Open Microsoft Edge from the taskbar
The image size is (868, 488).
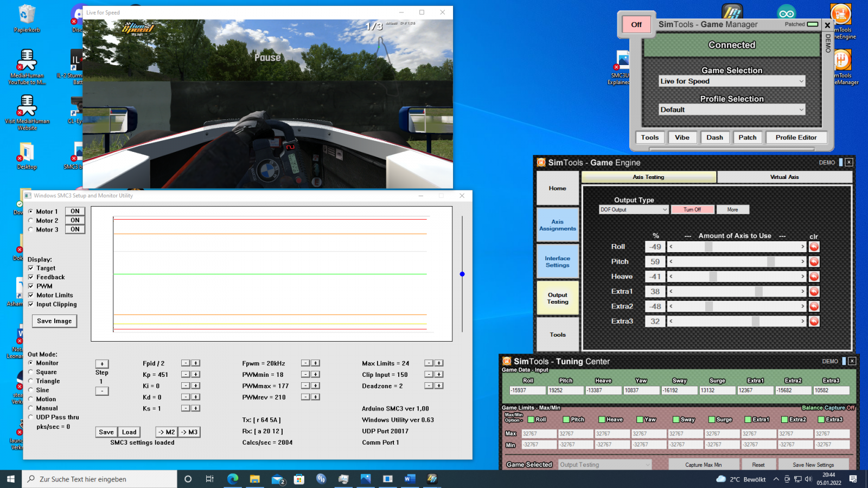[233, 479]
